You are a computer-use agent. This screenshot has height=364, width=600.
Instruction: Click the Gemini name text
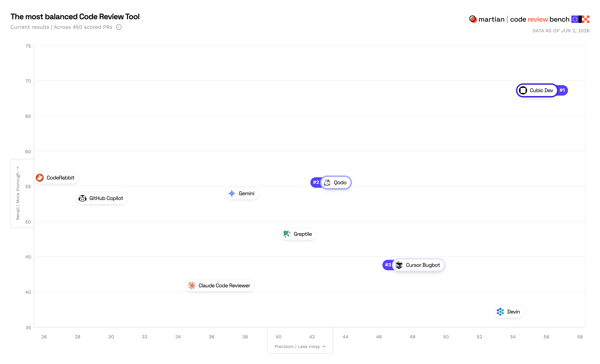click(246, 193)
